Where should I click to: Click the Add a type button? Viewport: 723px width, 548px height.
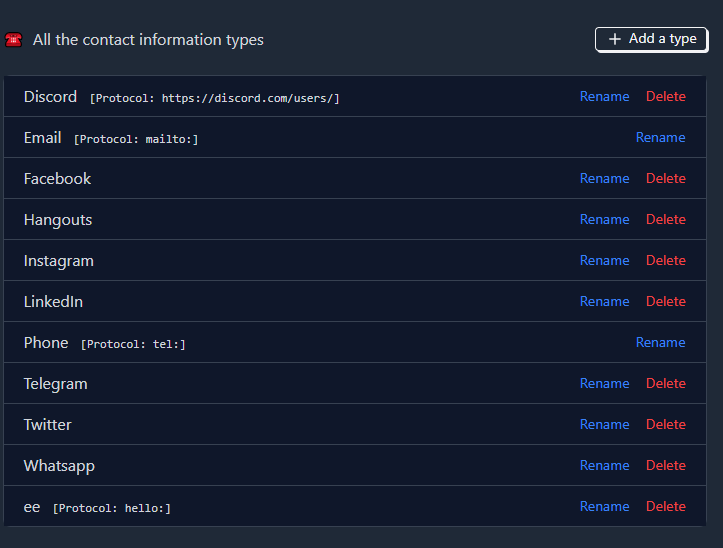[x=652, y=39]
